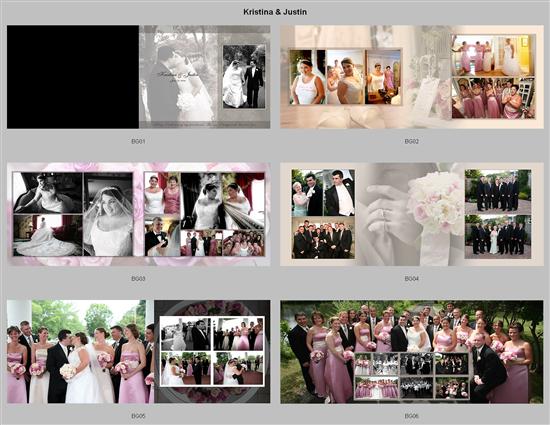Open the BG06 album spread thumbnail
Viewport: 550px width, 425px height.
(x=412, y=352)
